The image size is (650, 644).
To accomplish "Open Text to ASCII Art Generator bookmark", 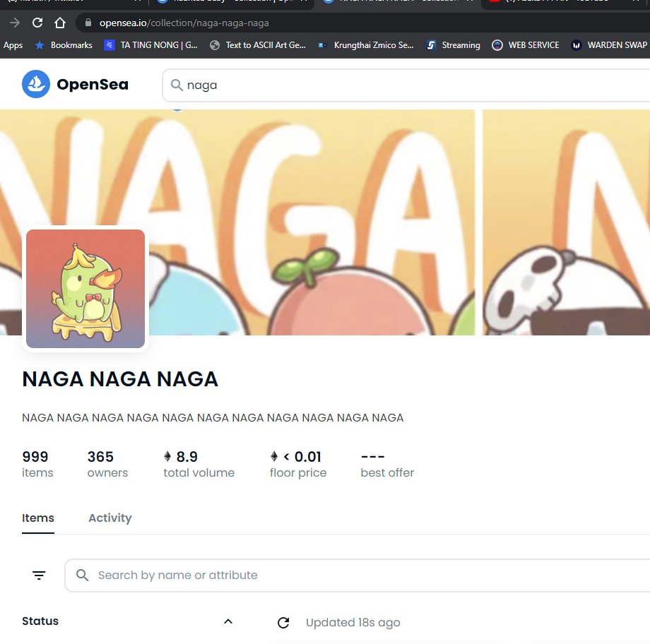I will (258, 45).
